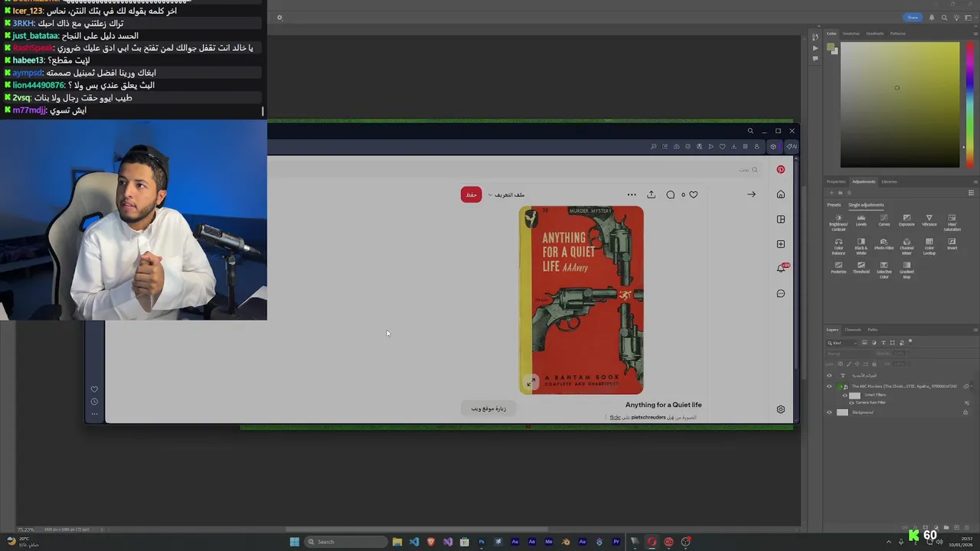
Task: Like the pin with the heart icon
Action: (x=694, y=194)
